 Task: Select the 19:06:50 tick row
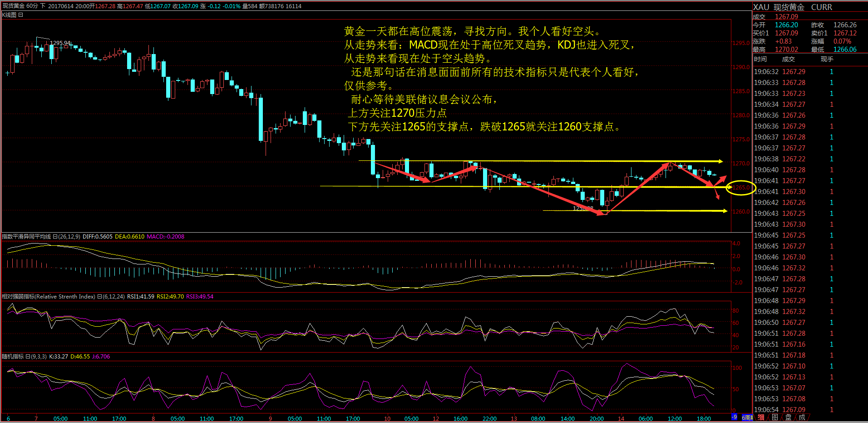pyautogui.click(x=810, y=323)
